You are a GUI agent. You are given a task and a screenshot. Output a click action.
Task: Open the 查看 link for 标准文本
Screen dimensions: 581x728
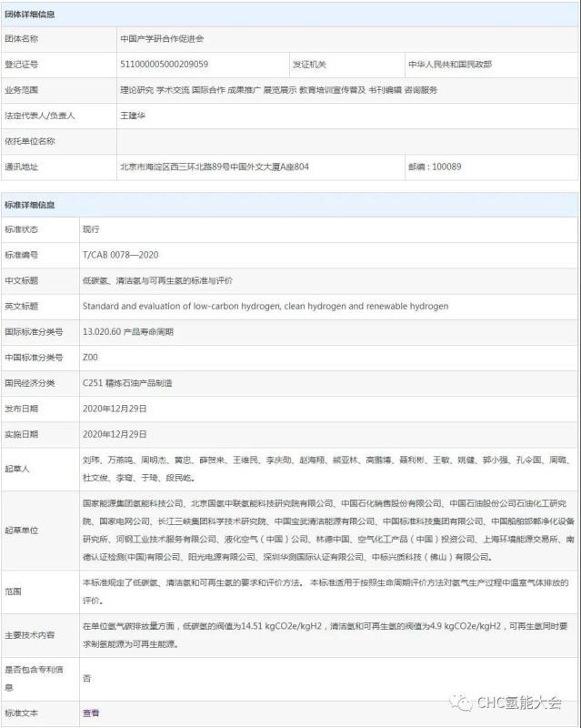tap(91, 713)
